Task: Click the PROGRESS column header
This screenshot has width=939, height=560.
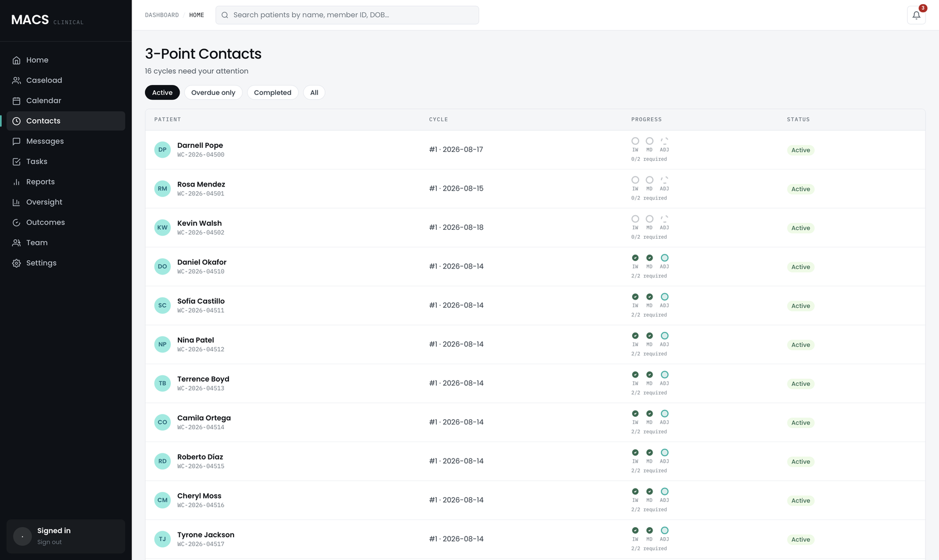Action: point(647,120)
